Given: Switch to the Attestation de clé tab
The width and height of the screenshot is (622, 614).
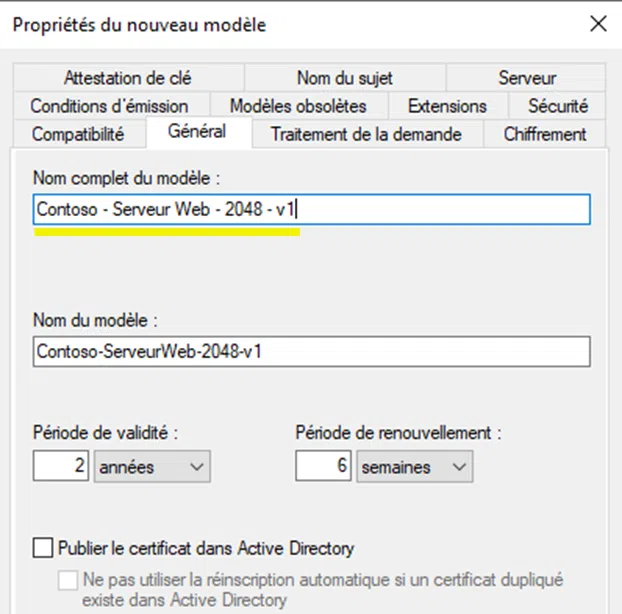Looking at the screenshot, I should coord(127,78).
